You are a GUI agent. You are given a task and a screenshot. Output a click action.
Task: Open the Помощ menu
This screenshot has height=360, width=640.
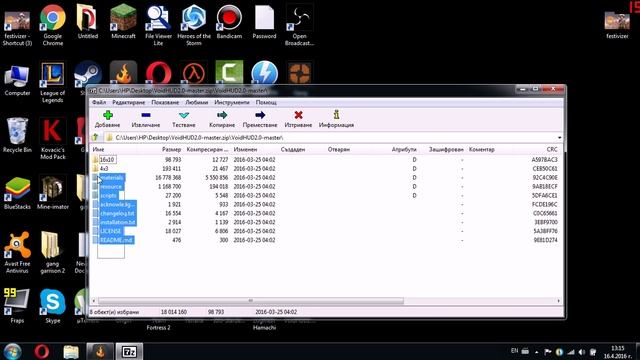(x=266, y=102)
